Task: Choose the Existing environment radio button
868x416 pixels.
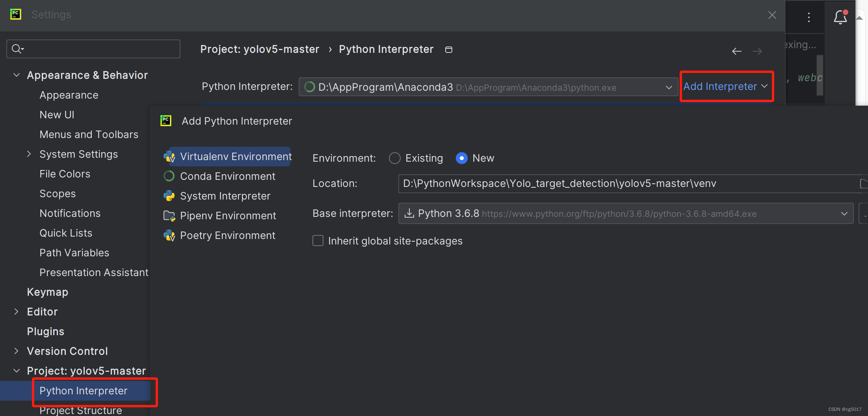Action: [394, 158]
